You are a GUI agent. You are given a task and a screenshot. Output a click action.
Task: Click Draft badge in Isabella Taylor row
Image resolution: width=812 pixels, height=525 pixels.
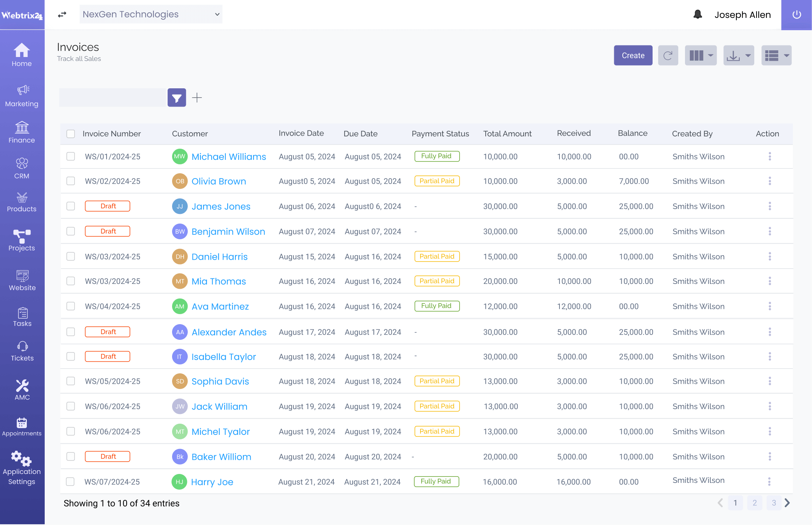[x=108, y=357]
